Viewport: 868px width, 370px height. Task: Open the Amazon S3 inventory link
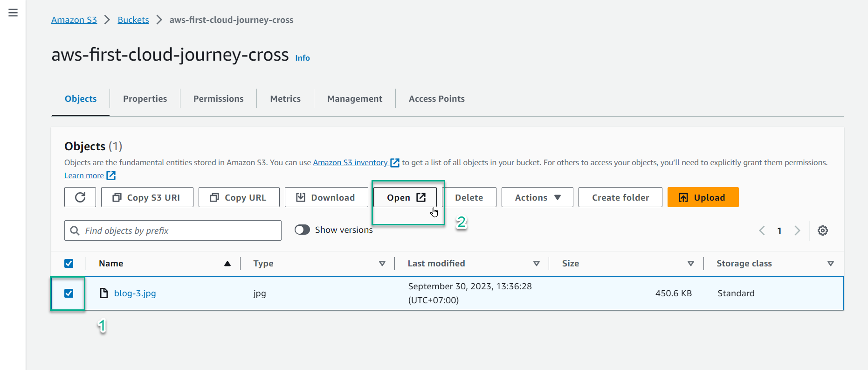pyautogui.click(x=350, y=162)
